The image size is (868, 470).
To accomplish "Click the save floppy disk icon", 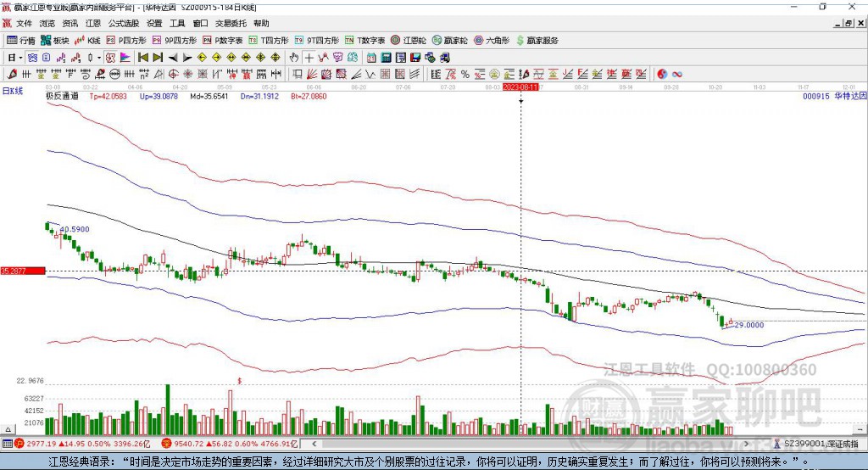I will 415,58.
